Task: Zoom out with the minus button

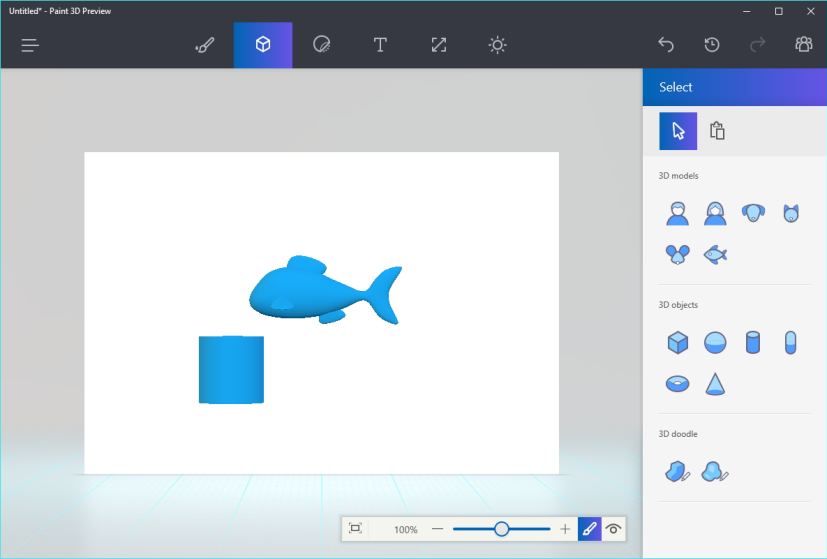Action: click(438, 528)
